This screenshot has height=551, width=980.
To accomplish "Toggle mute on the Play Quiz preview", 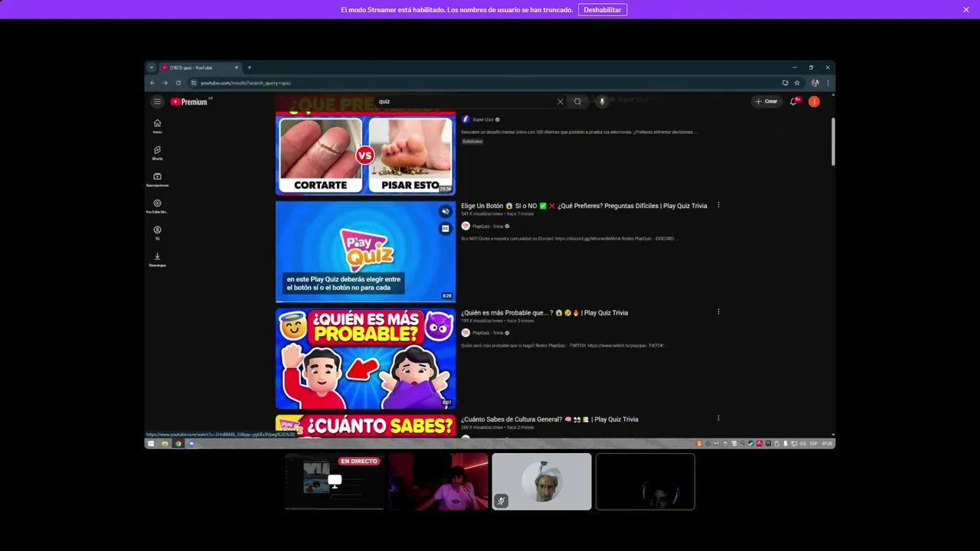I will click(x=445, y=211).
